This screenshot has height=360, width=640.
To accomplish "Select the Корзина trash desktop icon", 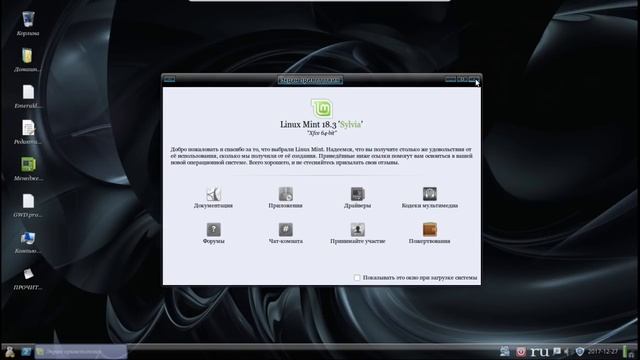I will (x=28, y=19).
